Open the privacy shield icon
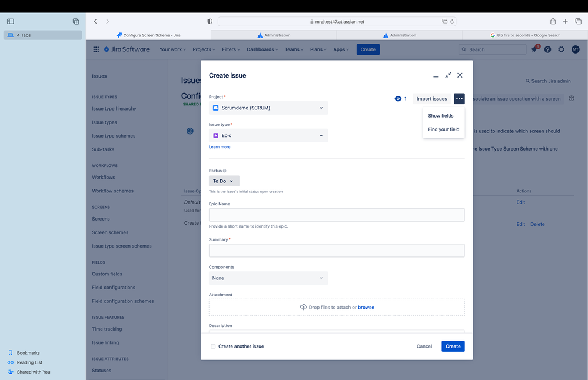 210,21
